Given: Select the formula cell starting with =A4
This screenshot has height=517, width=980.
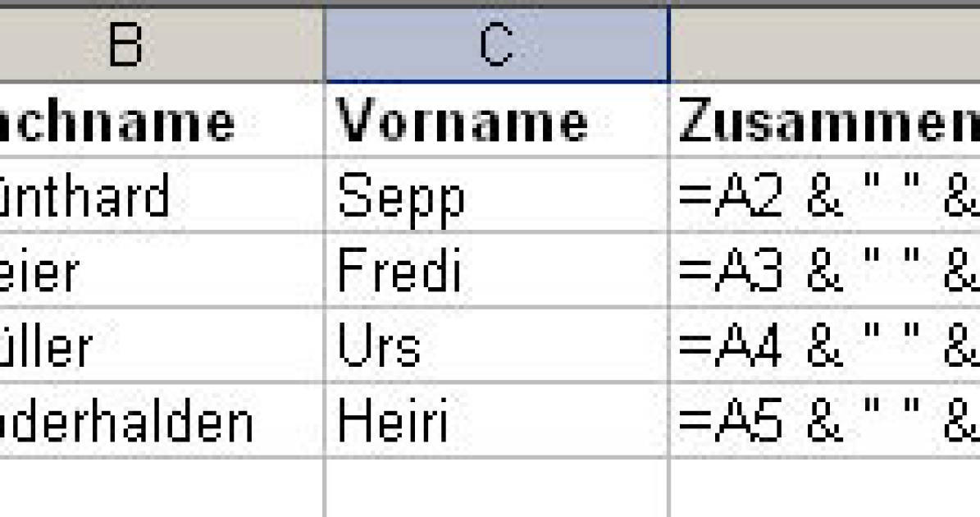Looking at the screenshot, I should coord(825,345).
